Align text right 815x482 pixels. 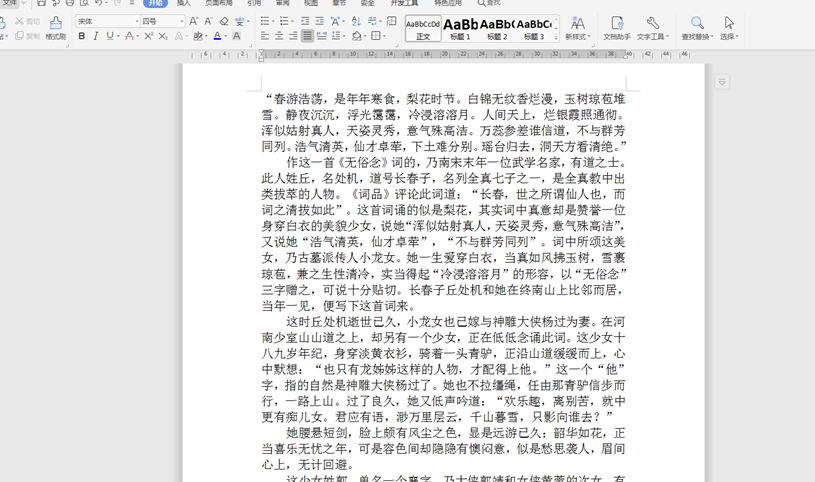[293, 36]
